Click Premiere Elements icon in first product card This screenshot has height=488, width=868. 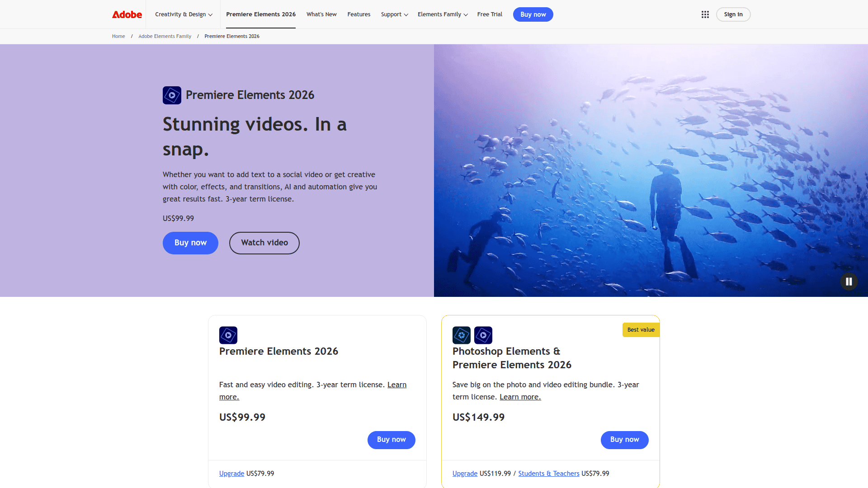pos(228,335)
